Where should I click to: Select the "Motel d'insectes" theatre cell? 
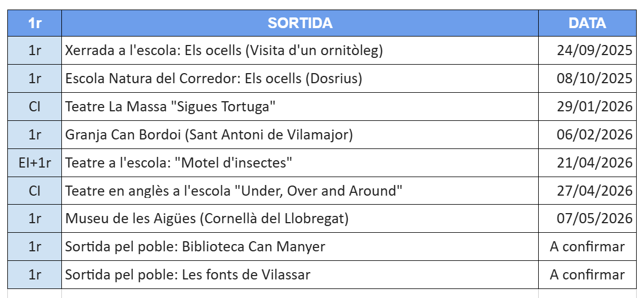pyautogui.click(x=179, y=163)
